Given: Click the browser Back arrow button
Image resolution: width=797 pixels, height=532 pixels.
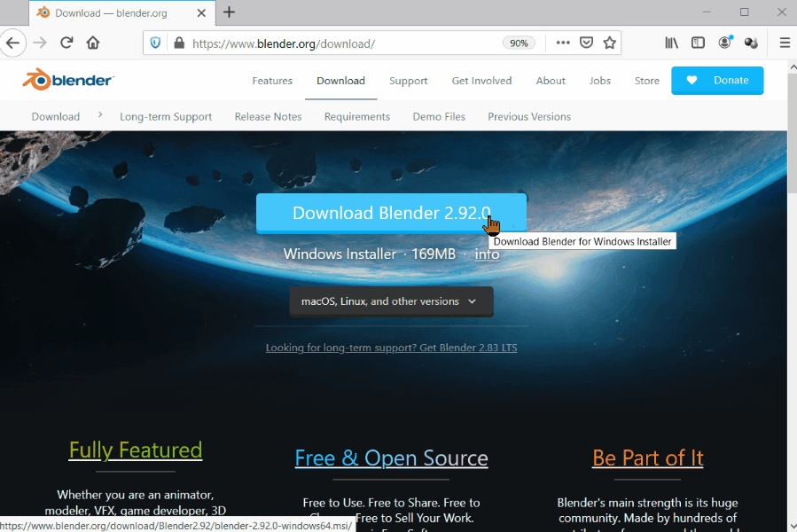Looking at the screenshot, I should [x=12, y=43].
